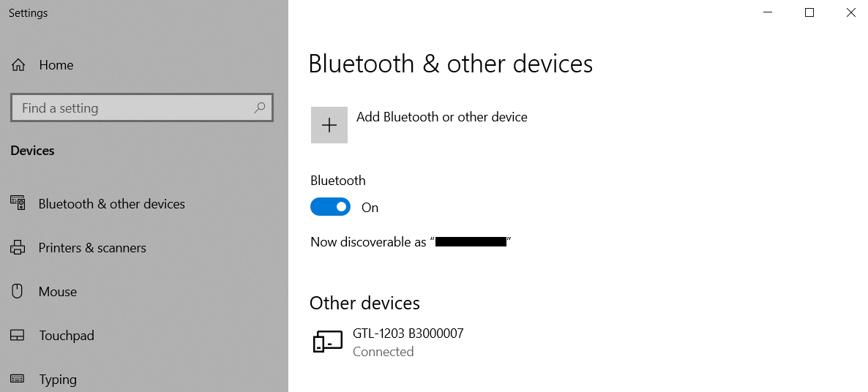The image size is (868, 392).
Task: Go to Home text link
Action: [x=56, y=65]
